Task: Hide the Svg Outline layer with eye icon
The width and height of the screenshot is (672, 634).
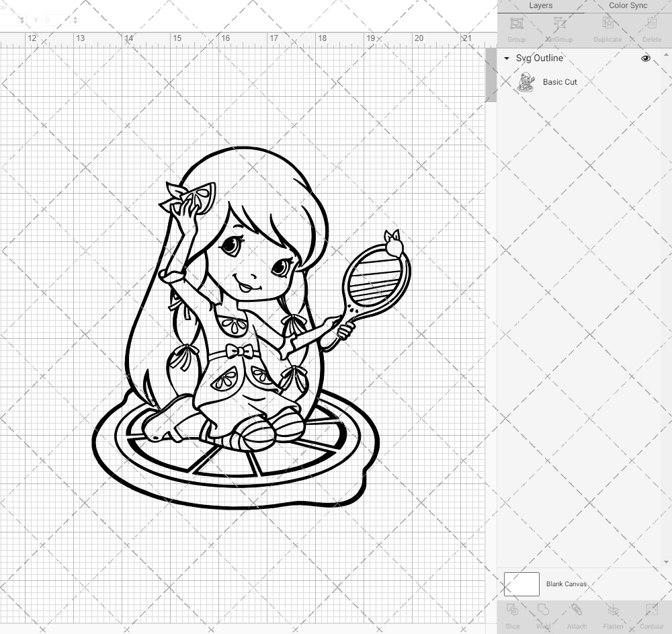Action: (x=645, y=58)
